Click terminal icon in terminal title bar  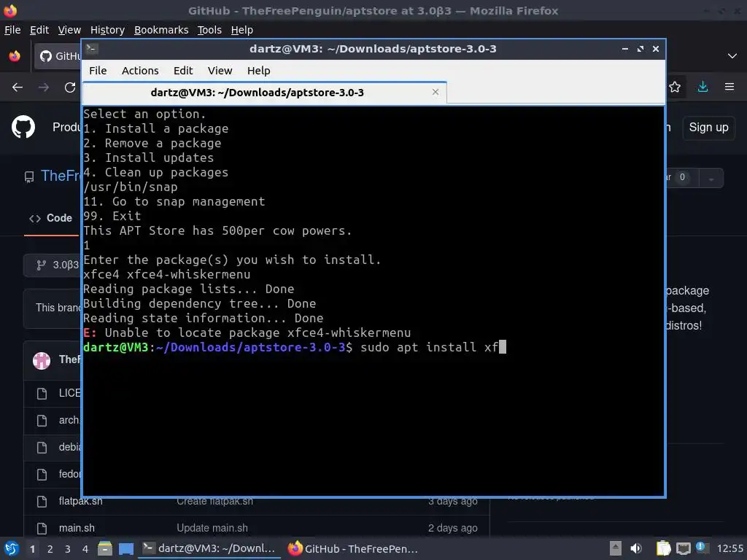92,49
